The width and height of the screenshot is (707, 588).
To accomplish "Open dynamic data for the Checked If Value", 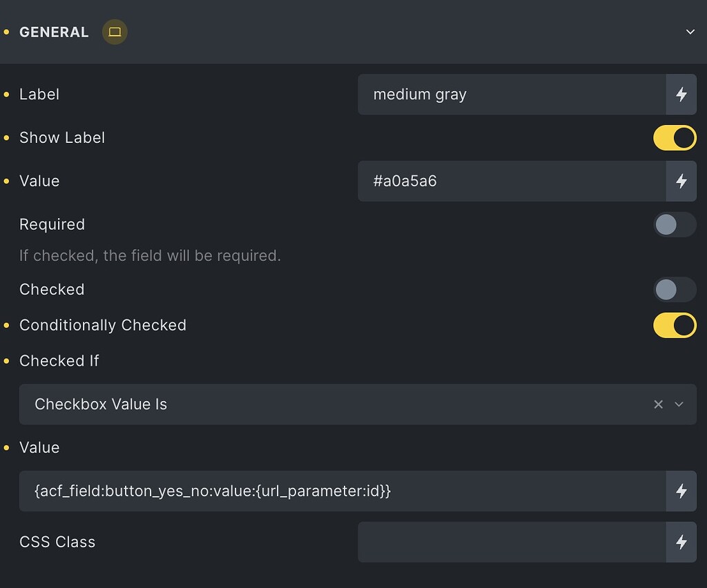I will (681, 491).
